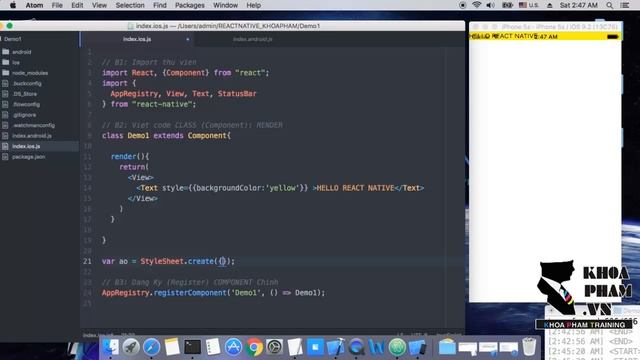Click the battery status icon in menu bar
This screenshot has width=640, height=360.
pyautogui.click(x=507, y=5)
